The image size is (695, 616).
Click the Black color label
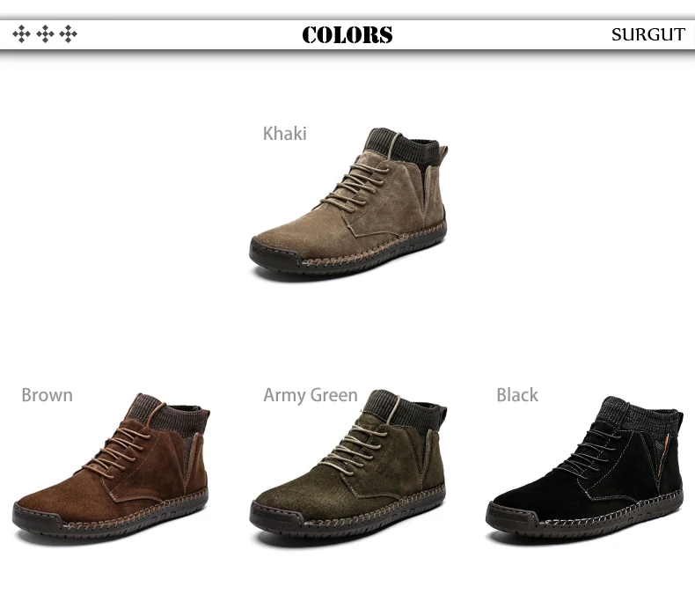click(517, 395)
